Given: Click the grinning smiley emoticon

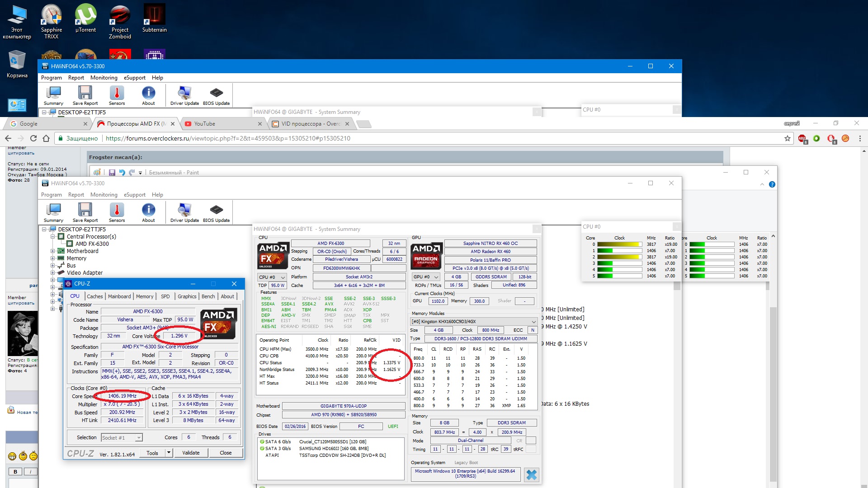Looking at the screenshot, I should [x=12, y=456].
